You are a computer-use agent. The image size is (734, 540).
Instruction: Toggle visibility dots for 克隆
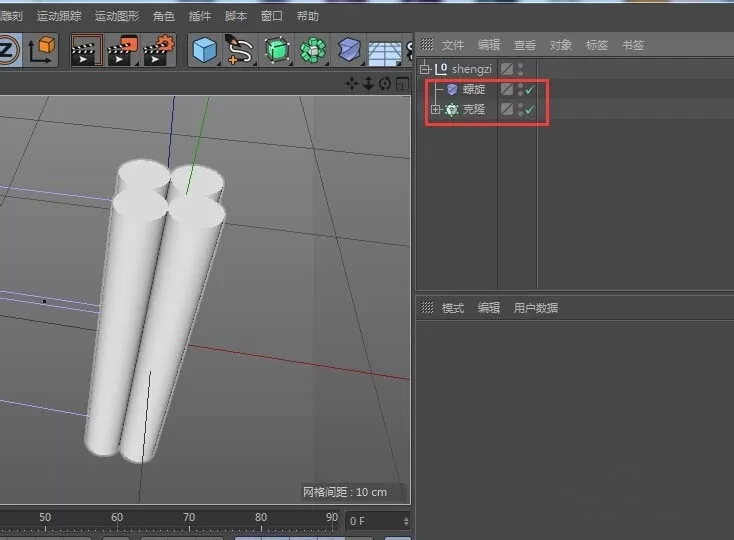coord(521,109)
